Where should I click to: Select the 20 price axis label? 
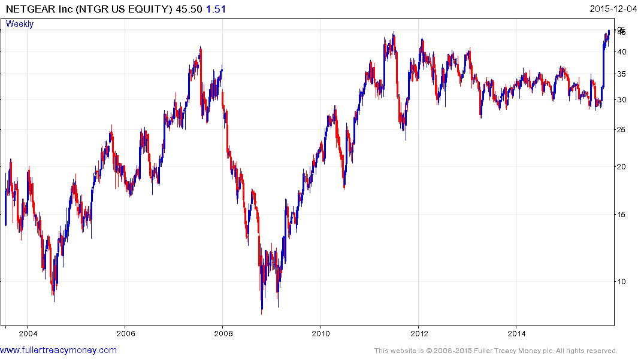point(621,166)
